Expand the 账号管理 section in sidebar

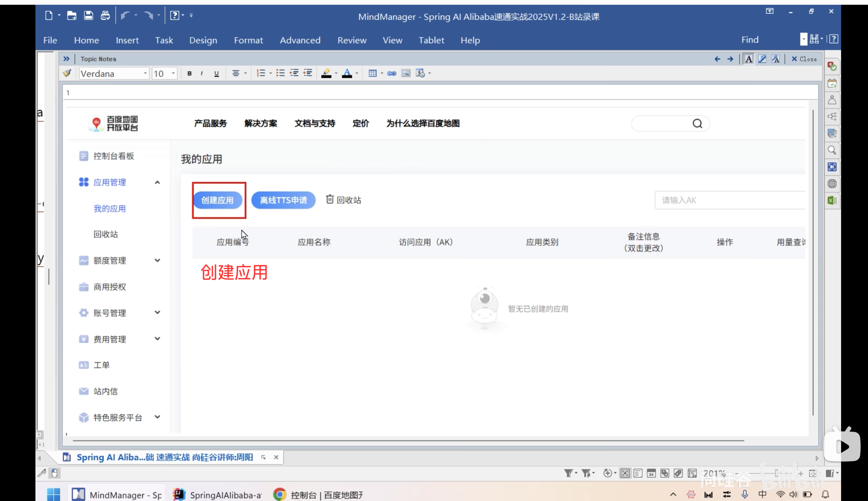[x=158, y=312]
